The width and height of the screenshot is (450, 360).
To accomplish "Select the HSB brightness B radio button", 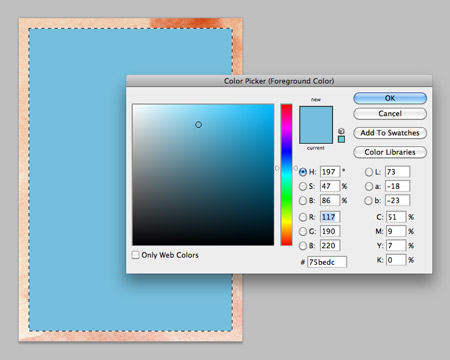I will point(303,201).
